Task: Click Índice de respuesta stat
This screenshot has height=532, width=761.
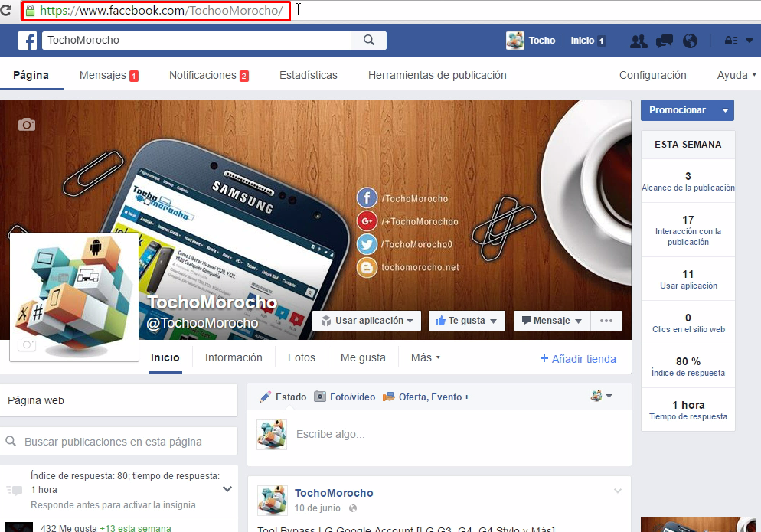Action: tap(688, 367)
